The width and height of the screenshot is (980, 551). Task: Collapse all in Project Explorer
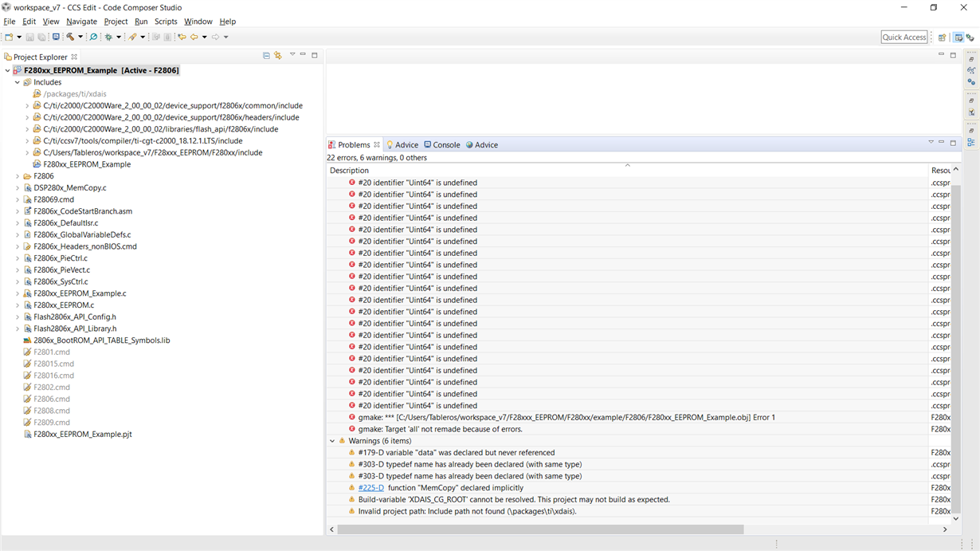point(266,56)
